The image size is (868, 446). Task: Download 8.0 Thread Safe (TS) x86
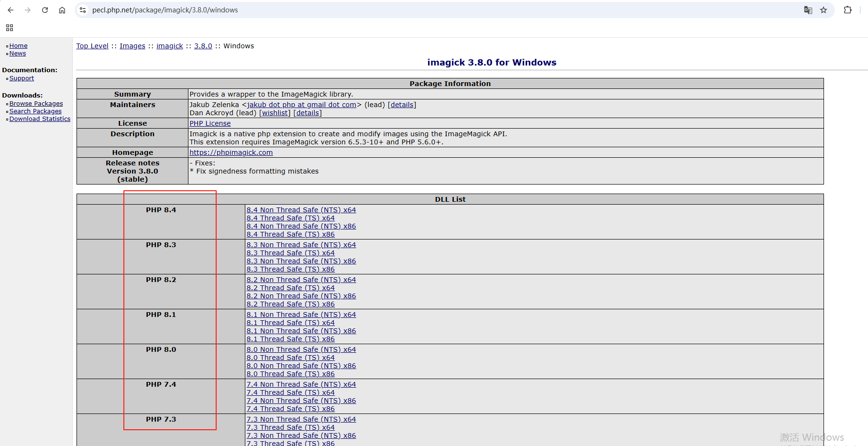(x=291, y=374)
